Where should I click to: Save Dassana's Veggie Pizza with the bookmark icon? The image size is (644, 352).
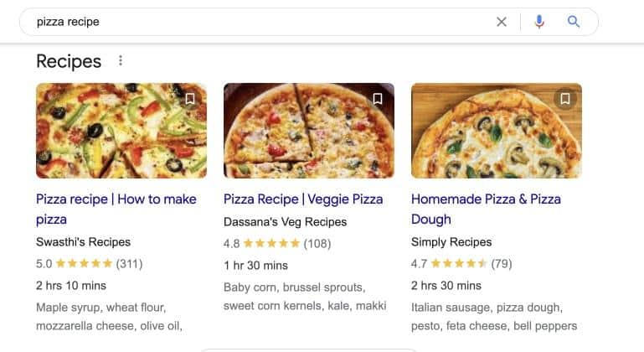click(x=378, y=99)
